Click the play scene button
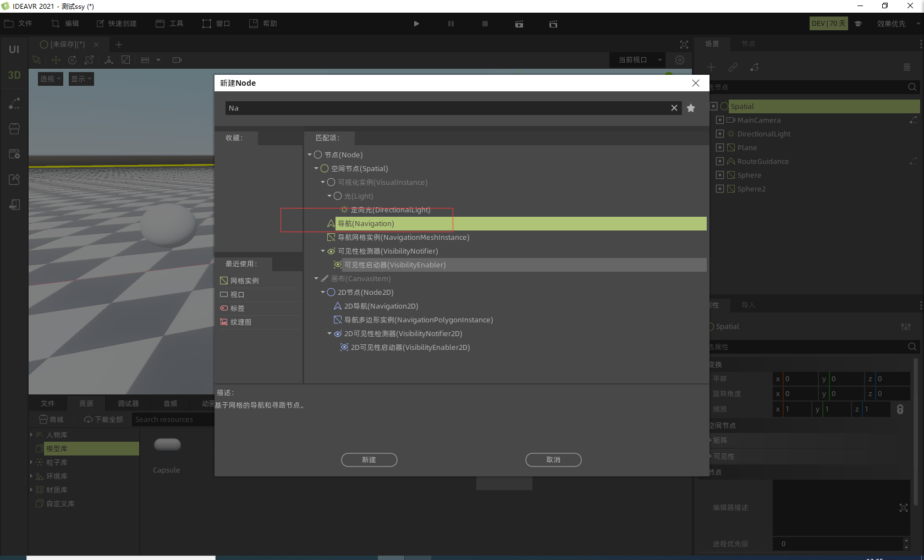924x560 pixels. (416, 24)
